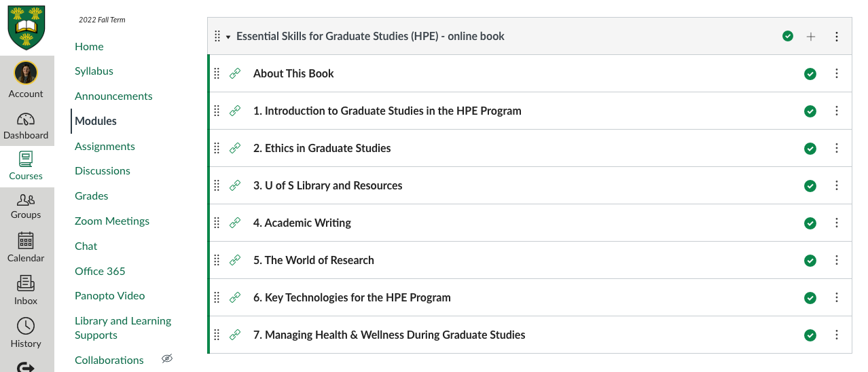868x372 pixels.
Task: Go to Grades in course navigation
Action: (92, 196)
